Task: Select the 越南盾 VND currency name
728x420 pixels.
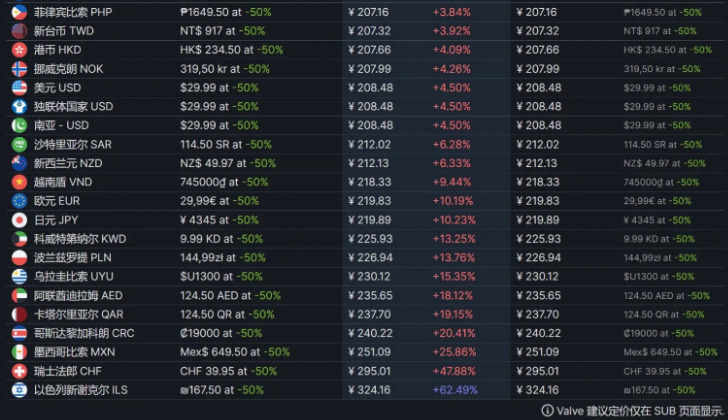Action: point(63,182)
